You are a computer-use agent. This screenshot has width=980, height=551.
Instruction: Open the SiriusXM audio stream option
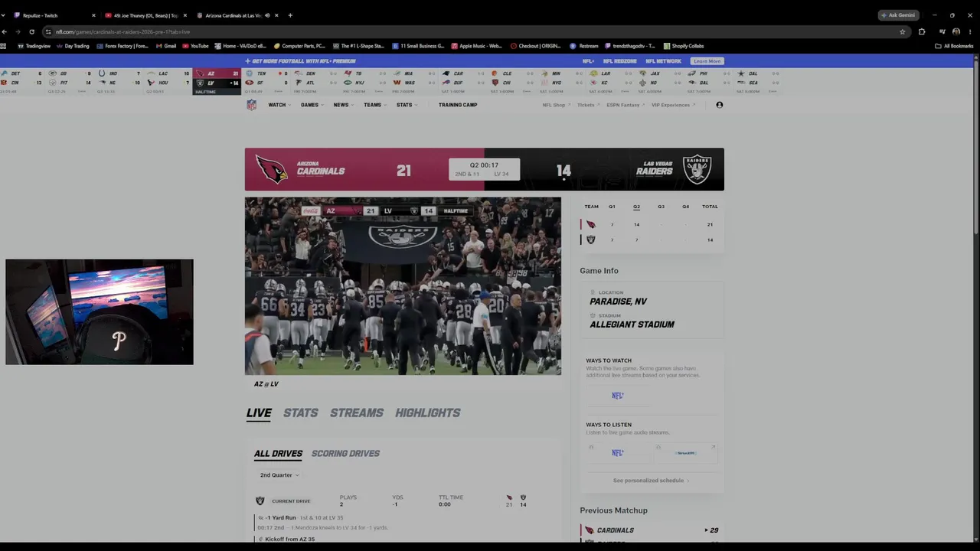pos(685,453)
